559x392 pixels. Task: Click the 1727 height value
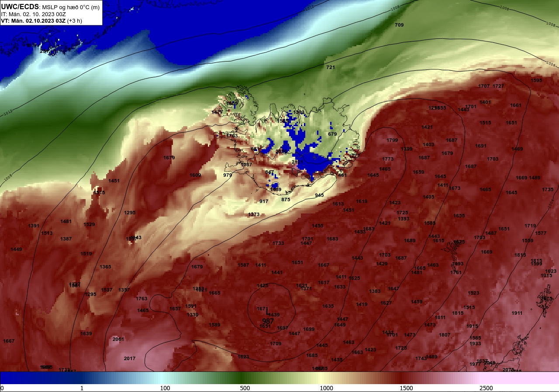click(498, 86)
